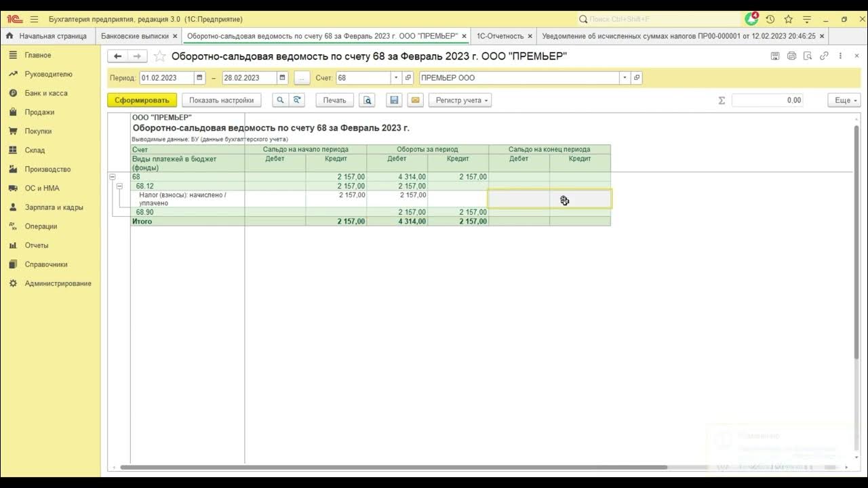This screenshot has height=488, width=868.
Task: Select the Итого debit turnover 4 314,00 cell
Action: 397,222
